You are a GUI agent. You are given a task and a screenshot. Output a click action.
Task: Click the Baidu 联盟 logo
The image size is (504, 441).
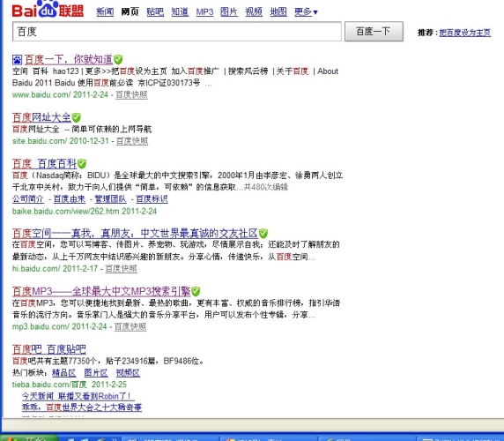click(48, 9)
